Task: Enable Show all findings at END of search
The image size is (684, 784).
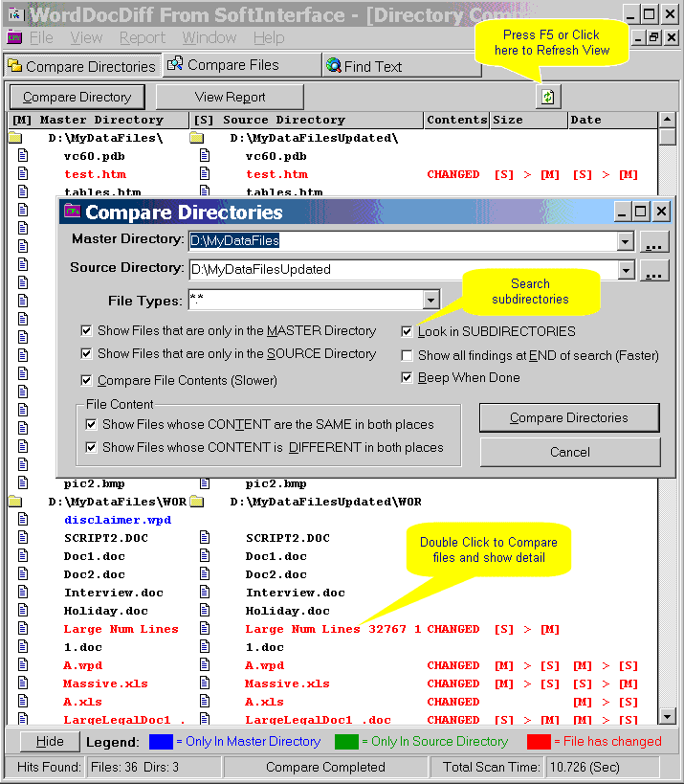Action: click(x=408, y=355)
